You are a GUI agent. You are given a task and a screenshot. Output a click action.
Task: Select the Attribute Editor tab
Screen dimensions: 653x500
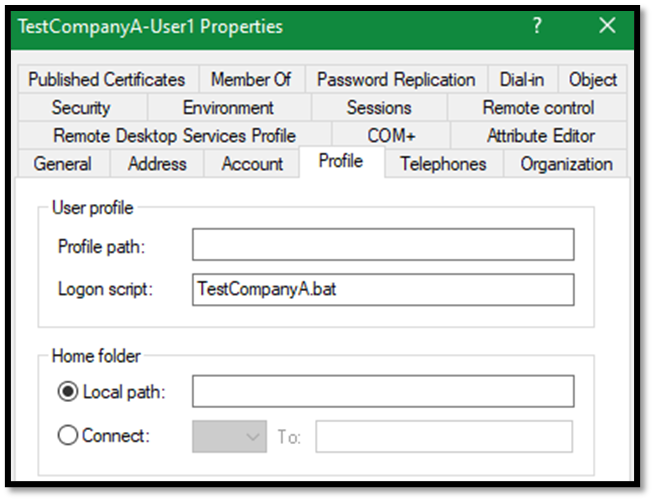point(540,136)
